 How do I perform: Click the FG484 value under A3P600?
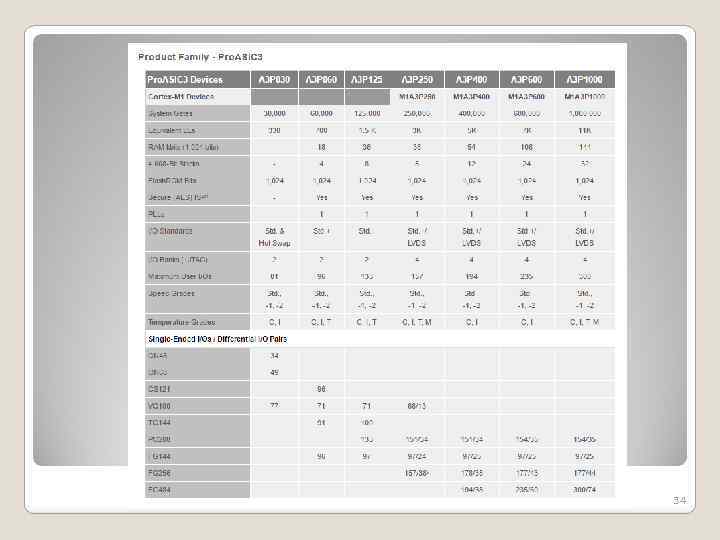527,490
